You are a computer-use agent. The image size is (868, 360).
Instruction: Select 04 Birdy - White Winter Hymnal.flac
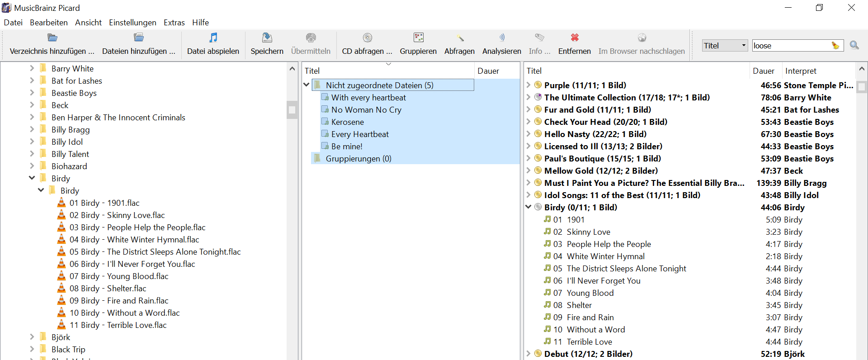pyautogui.click(x=134, y=239)
